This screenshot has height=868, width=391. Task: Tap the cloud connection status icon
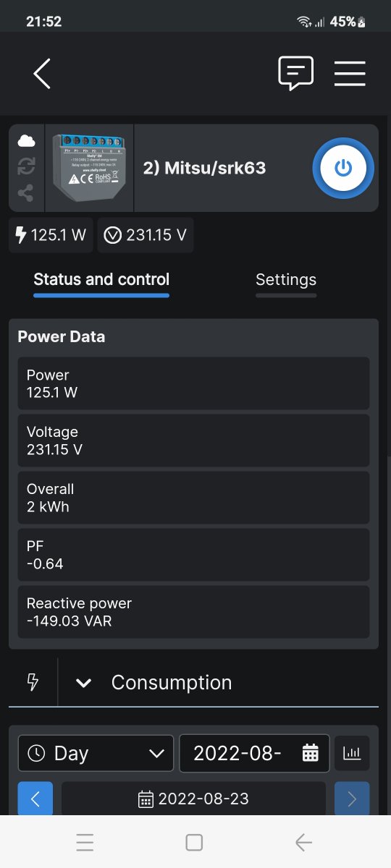(x=26, y=140)
